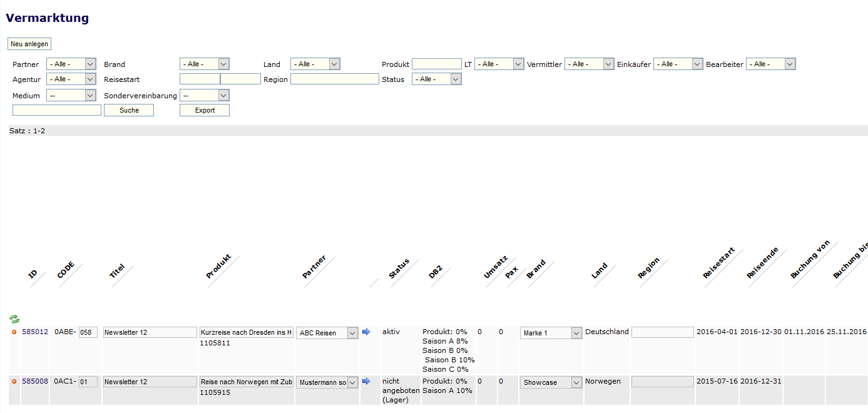Screen dimensions: 868x413
Task: Click blue arrow next to Mustermann partner
Action: click(x=366, y=381)
